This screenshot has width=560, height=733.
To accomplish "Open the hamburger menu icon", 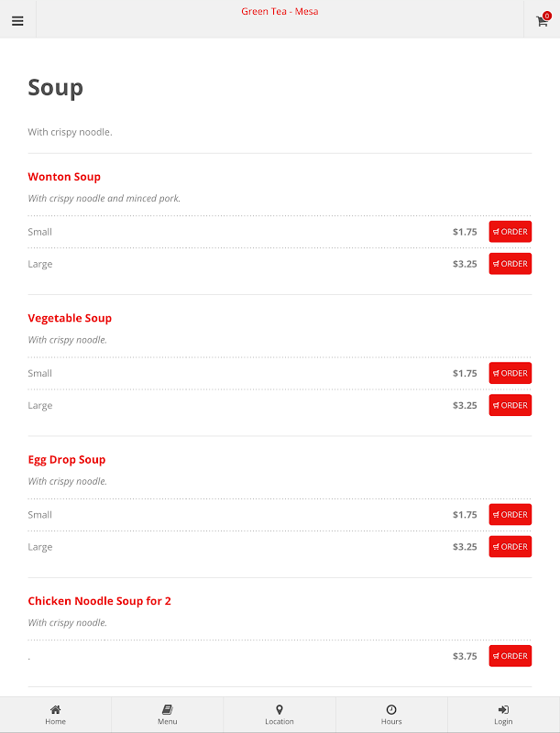I will click(x=17, y=21).
